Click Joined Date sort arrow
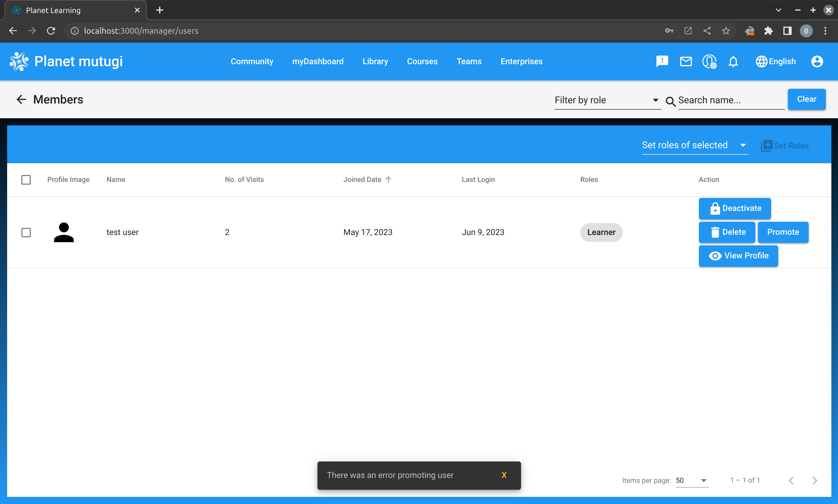This screenshot has width=838, height=504. coord(388,179)
